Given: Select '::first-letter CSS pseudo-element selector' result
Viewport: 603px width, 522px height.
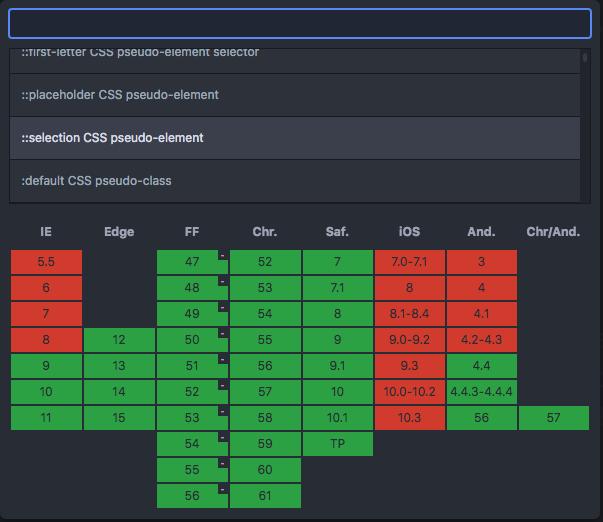Looking at the screenshot, I should [295, 61].
